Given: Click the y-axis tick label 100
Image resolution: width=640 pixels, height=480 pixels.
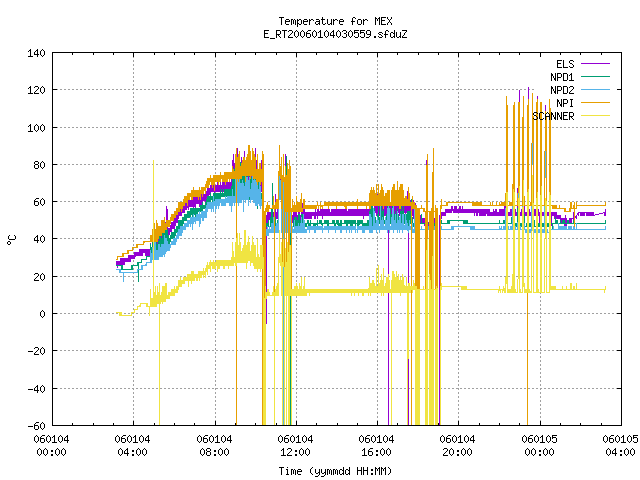Looking at the screenshot, I should tap(36, 128).
